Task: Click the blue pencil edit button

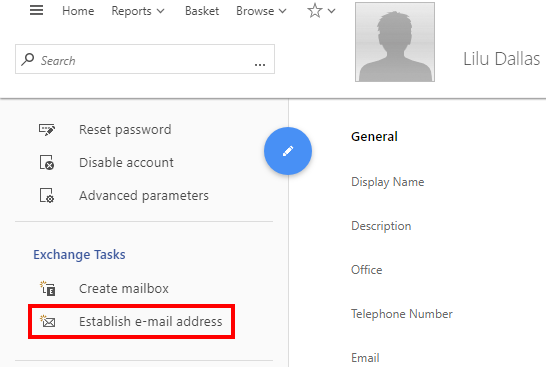Action: pos(288,151)
